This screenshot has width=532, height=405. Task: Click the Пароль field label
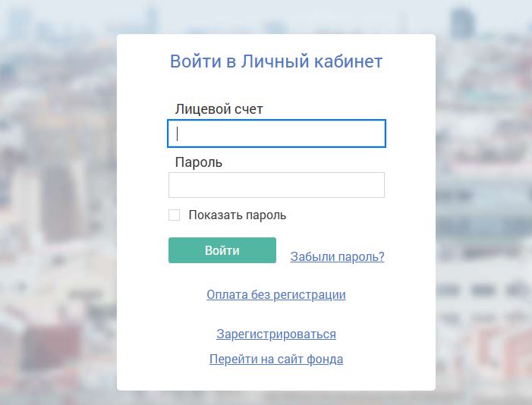[x=198, y=162]
